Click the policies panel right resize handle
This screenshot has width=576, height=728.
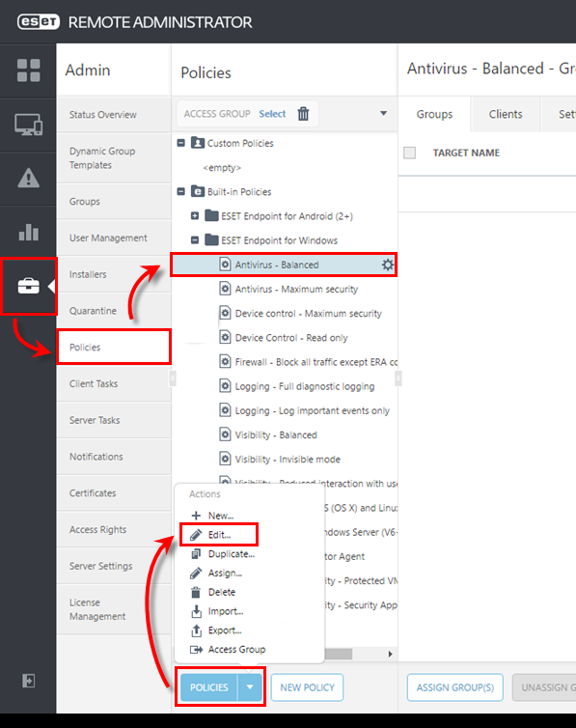click(x=398, y=378)
